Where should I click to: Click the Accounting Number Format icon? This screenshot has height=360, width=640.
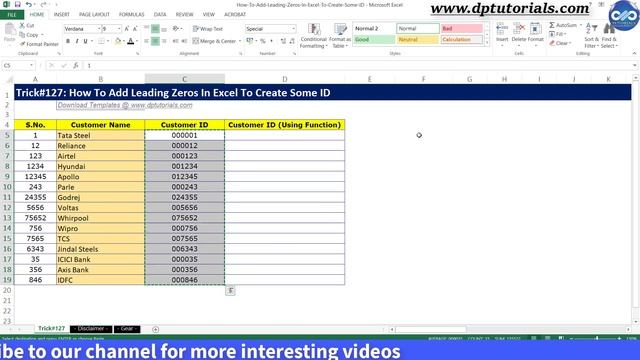[249, 41]
